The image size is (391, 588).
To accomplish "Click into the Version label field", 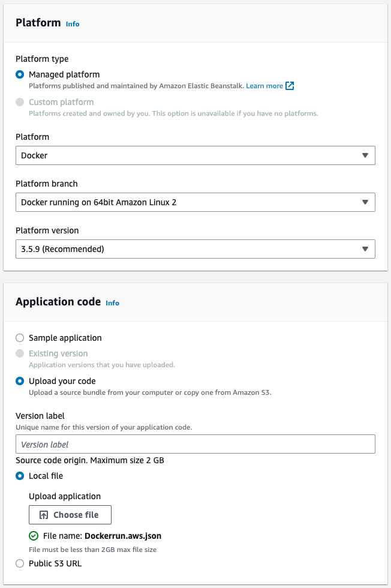I will (195, 445).
